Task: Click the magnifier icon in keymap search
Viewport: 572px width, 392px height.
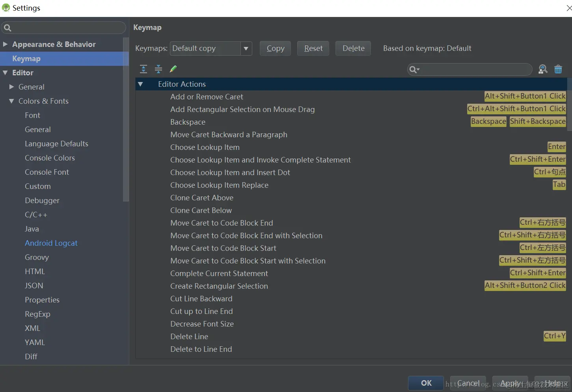Action: [414, 70]
